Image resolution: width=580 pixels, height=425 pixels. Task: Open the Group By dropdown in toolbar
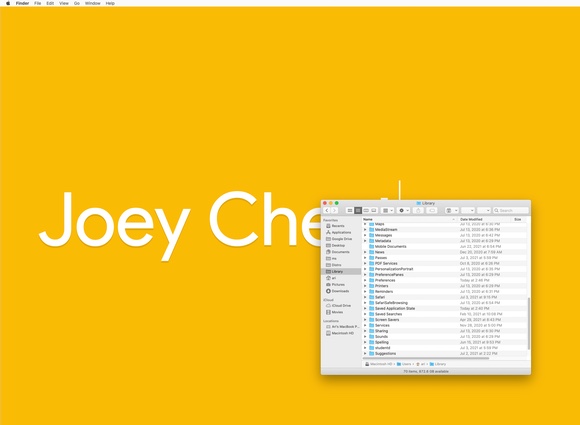(387, 210)
